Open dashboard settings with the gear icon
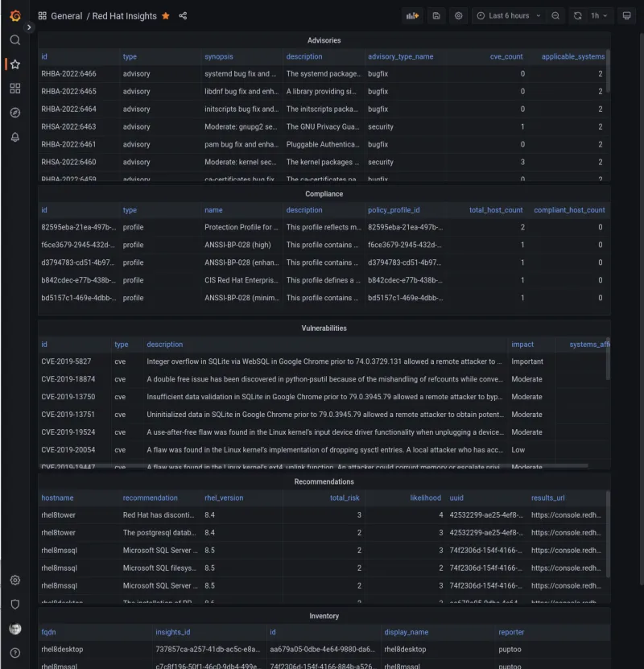644x669 pixels. point(458,15)
